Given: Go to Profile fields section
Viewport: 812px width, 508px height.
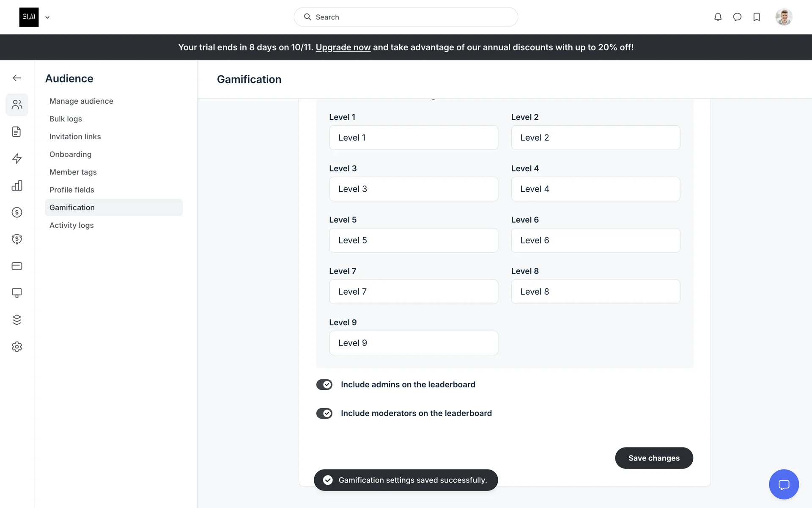Looking at the screenshot, I should (72, 190).
